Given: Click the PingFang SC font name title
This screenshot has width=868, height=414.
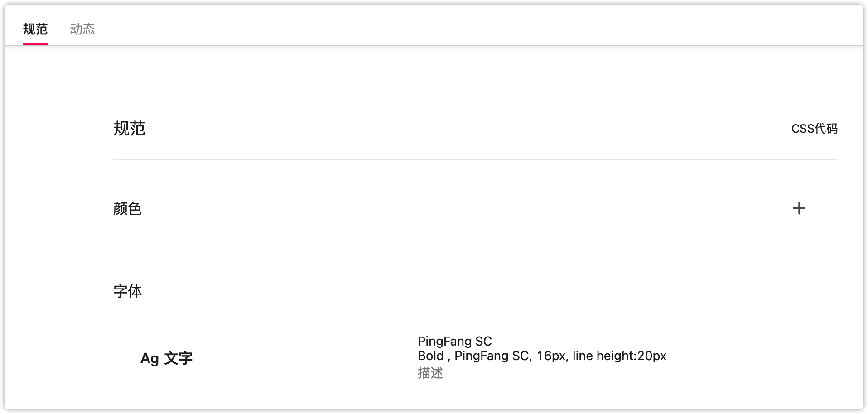Looking at the screenshot, I should (x=454, y=341).
